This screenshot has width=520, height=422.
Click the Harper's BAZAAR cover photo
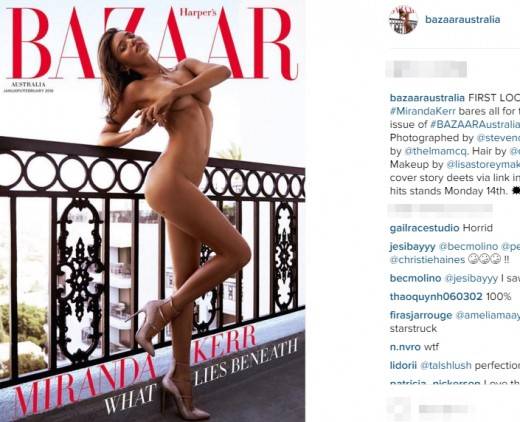tap(152, 211)
